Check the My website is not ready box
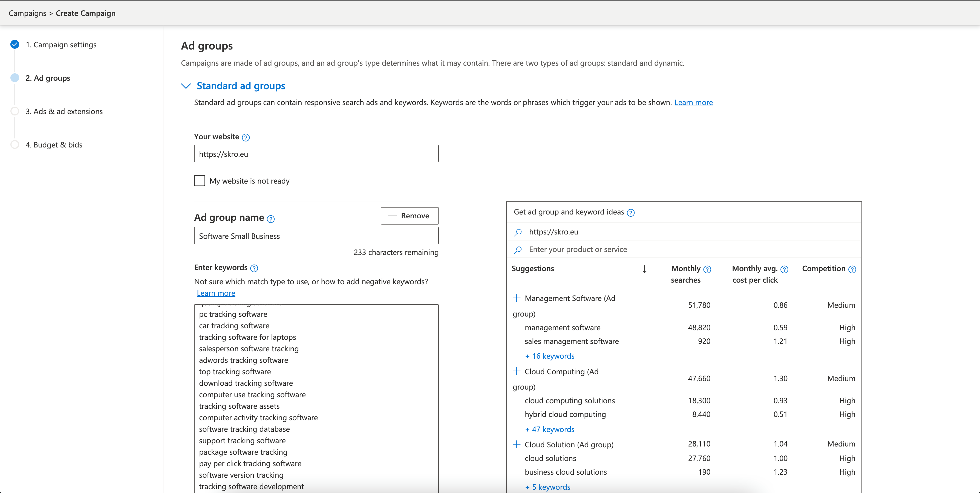The width and height of the screenshot is (980, 493). 199,181
